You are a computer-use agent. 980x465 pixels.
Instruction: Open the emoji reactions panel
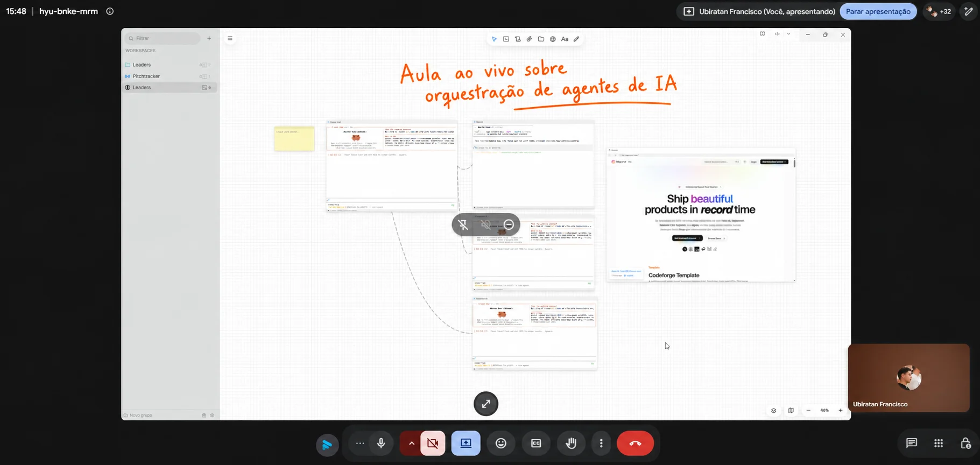501,443
